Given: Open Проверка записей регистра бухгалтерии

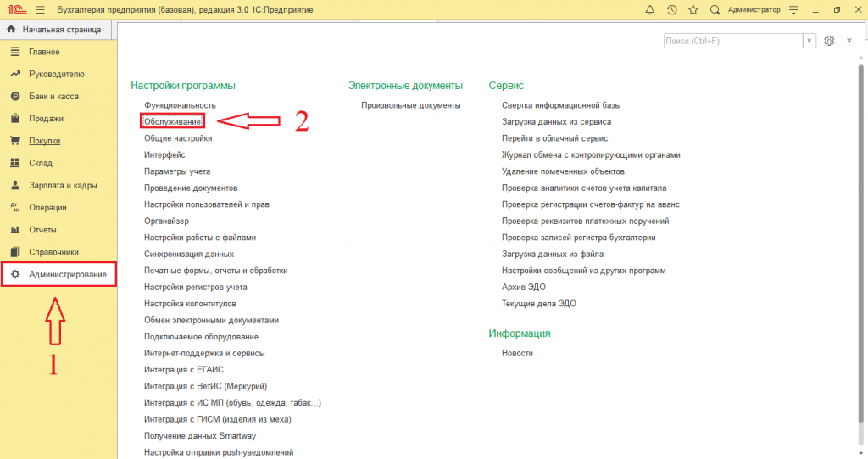Looking at the screenshot, I should point(578,238).
